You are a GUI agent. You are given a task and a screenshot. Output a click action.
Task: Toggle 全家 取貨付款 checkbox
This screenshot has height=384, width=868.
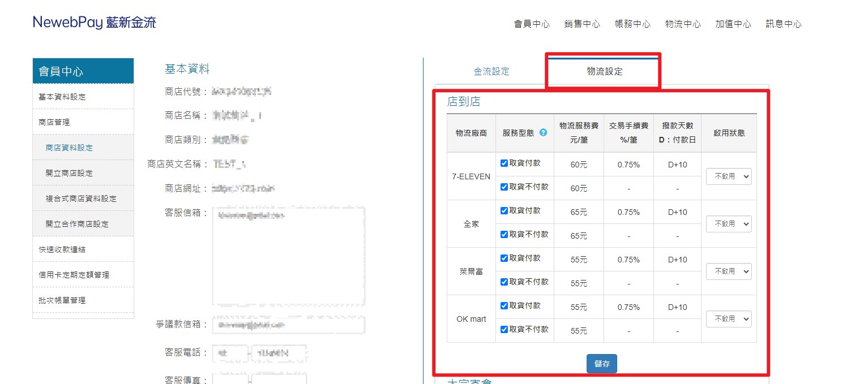(504, 211)
